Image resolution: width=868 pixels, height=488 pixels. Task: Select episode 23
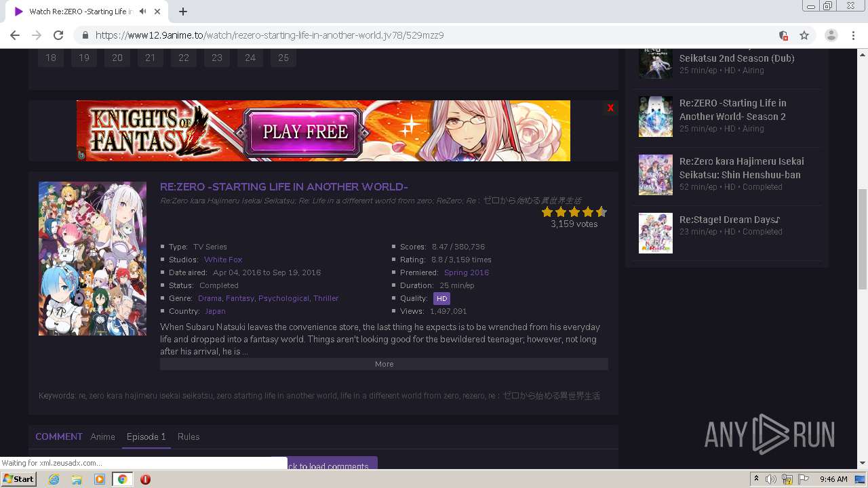click(217, 58)
